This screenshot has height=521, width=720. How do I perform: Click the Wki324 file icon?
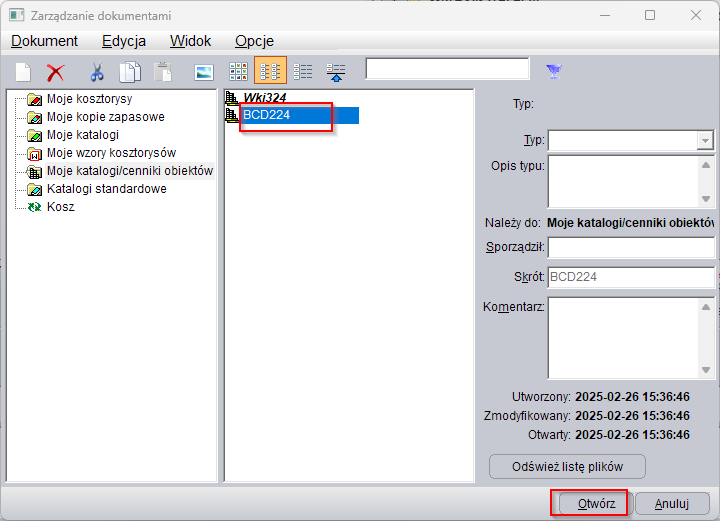pos(231,97)
